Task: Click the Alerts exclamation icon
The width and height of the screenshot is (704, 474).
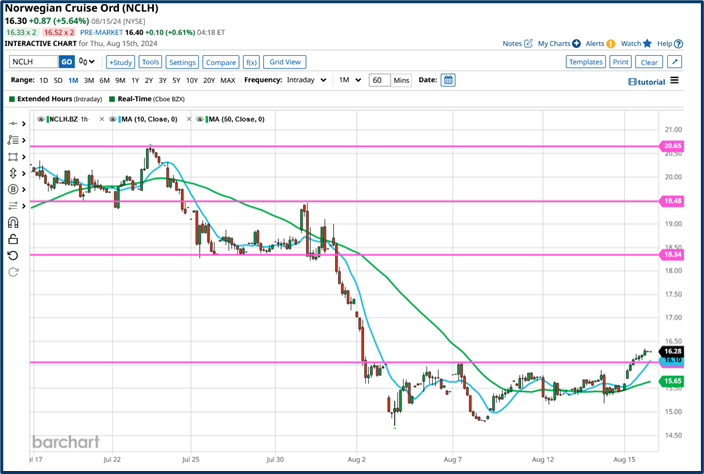Action: click(x=611, y=44)
